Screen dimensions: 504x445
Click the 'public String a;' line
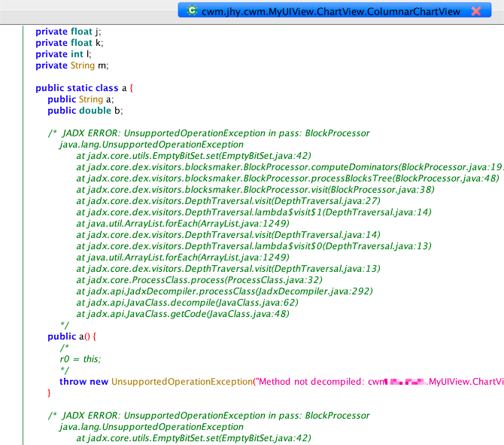[80, 99]
